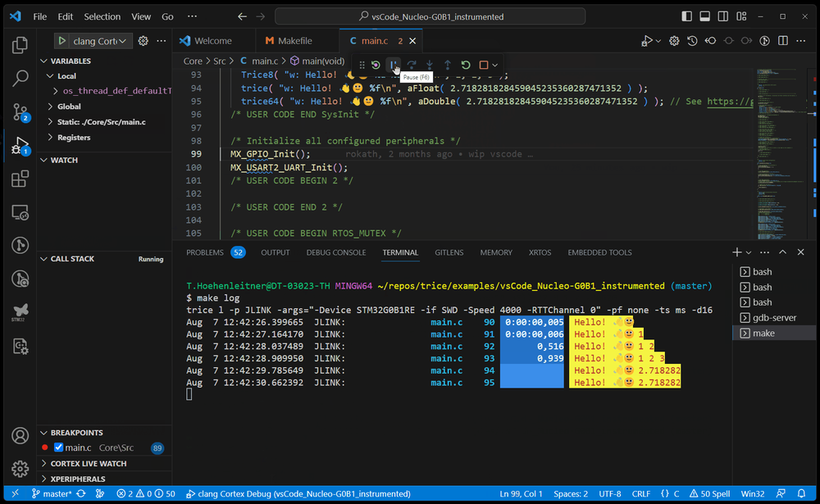Select the gdb-server terminal in list
820x504 pixels.
pos(774,317)
